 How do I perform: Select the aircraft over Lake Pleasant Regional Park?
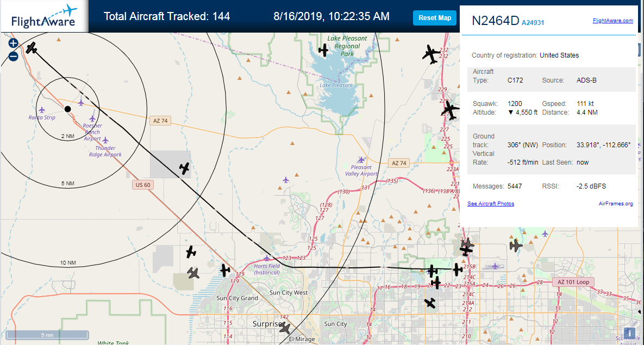point(324,51)
